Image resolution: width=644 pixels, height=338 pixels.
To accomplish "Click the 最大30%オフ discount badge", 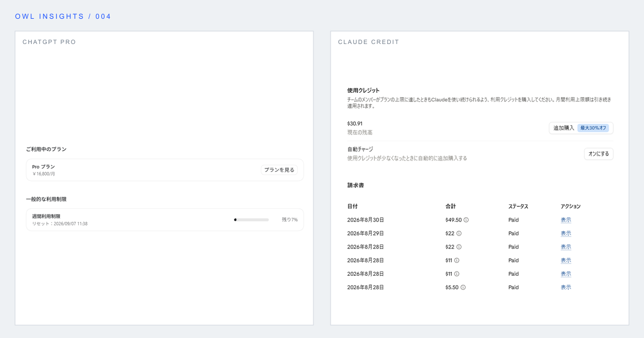I will 594,128.
